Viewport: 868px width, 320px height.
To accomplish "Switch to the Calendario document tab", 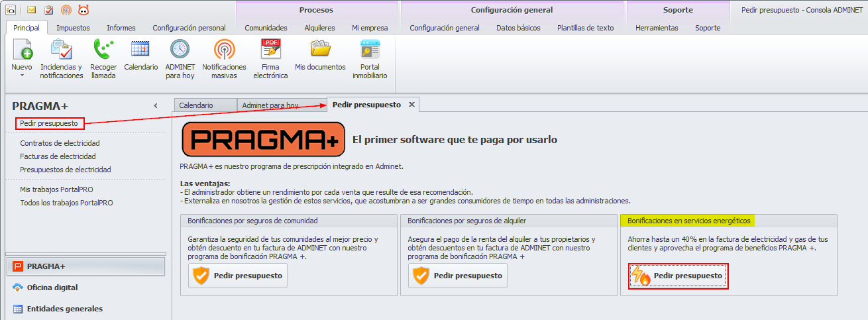I will [x=205, y=105].
